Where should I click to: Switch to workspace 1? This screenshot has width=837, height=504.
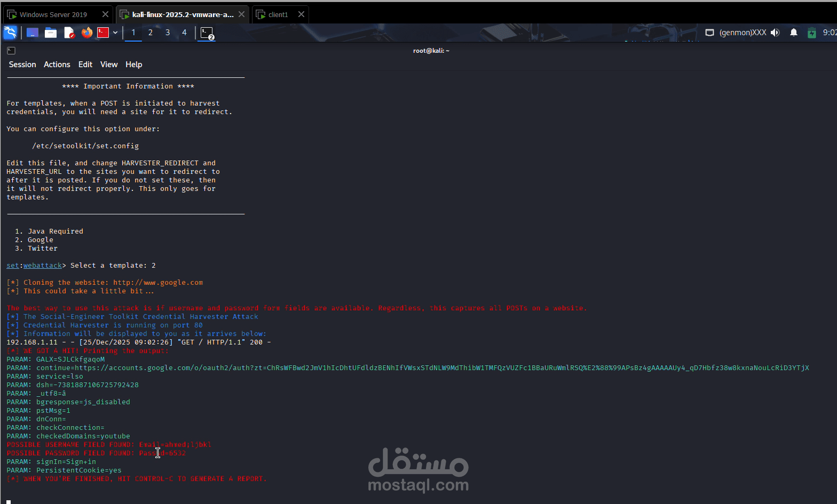(133, 33)
